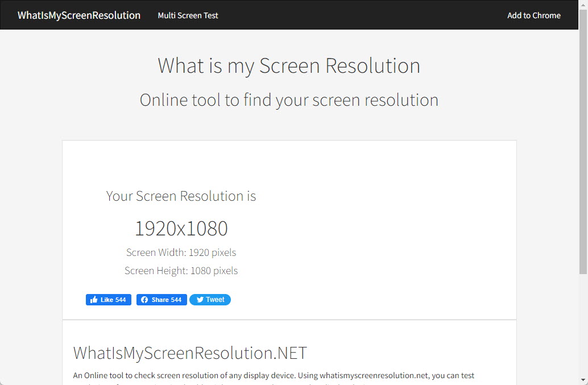
Task: Open the Multi Screen Test page
Action: (x=188, y=15)
